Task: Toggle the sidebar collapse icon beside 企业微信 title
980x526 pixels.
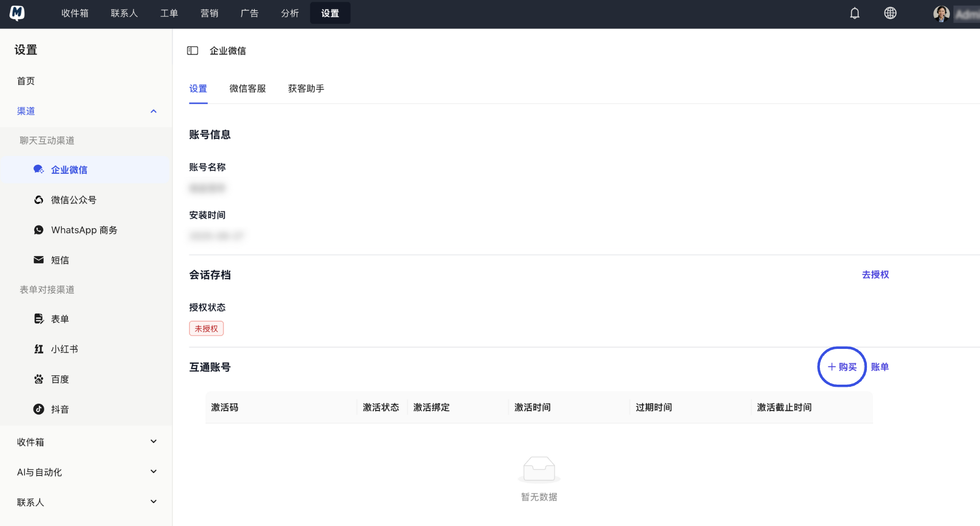Action: coord(192,50)
